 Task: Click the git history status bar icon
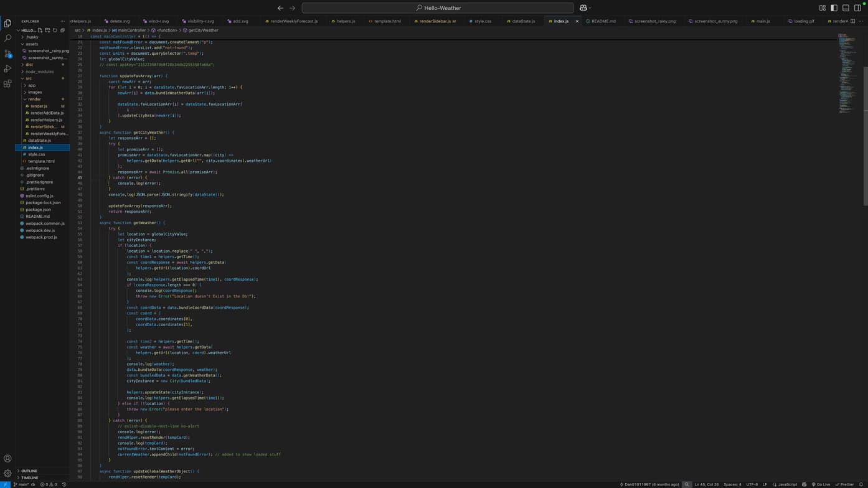point(64,484)
